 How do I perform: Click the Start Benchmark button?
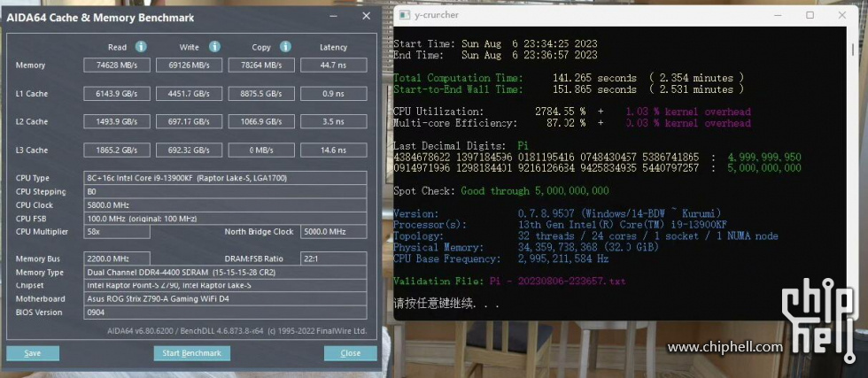coord(191,353)
